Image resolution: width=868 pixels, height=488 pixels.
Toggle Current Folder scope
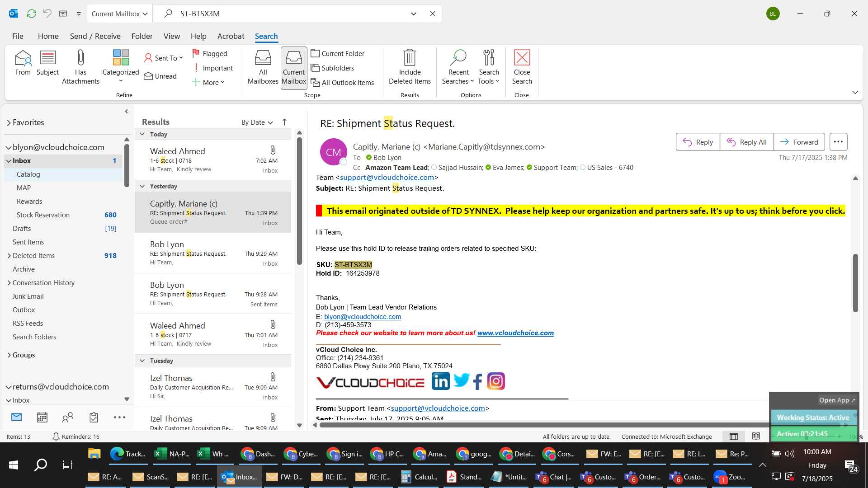point(338,53)
